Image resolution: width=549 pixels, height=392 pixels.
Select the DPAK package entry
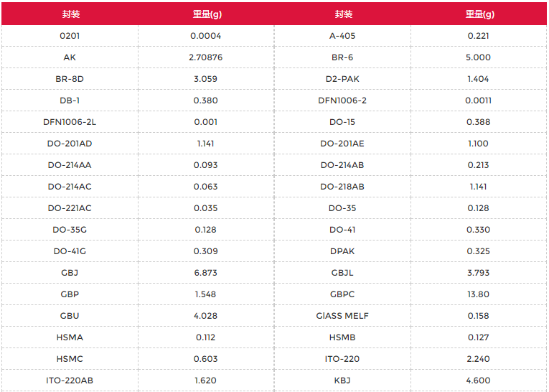(342, 251)
